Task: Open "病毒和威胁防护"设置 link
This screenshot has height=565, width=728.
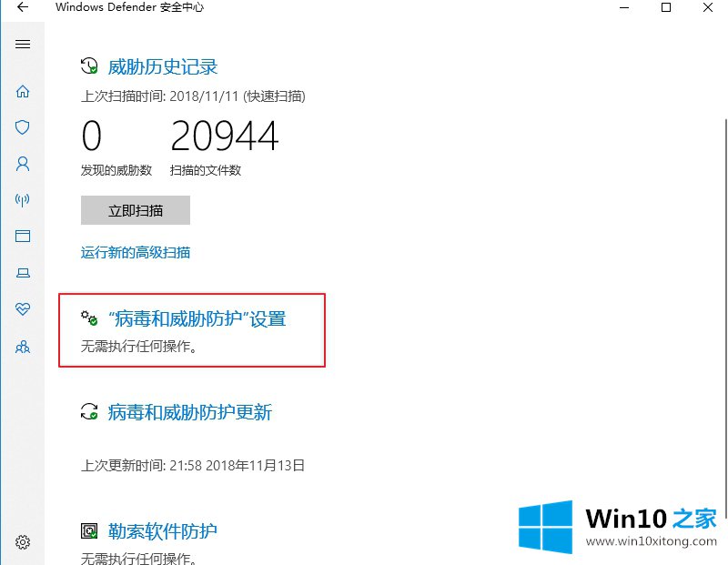Action: point(197,319)
